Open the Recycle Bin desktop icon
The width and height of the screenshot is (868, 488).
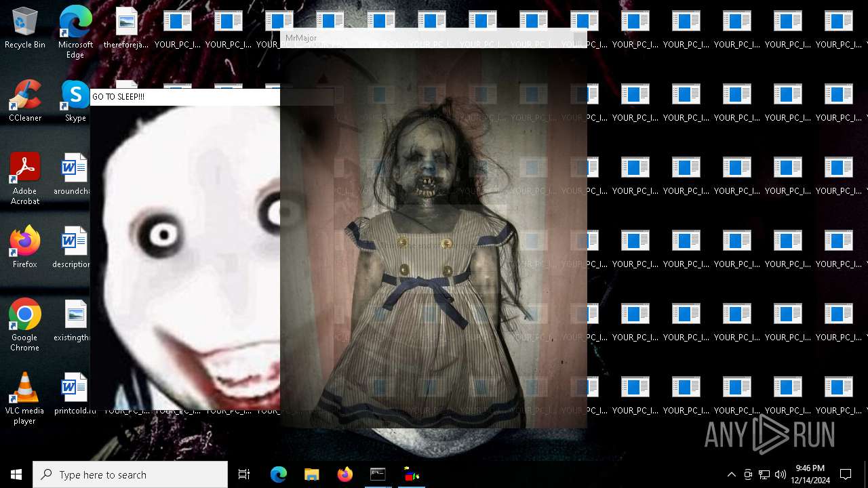[x=25, y=28]
